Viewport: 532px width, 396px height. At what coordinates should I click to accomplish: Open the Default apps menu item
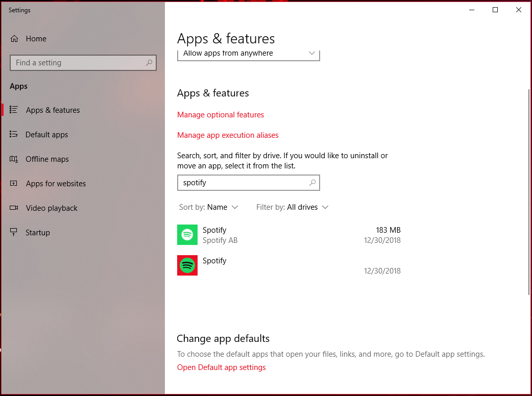coord(46,135)
